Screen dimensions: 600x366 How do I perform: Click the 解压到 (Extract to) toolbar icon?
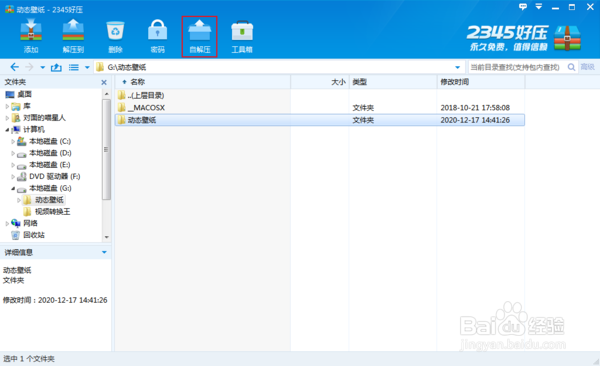[73, 36]
